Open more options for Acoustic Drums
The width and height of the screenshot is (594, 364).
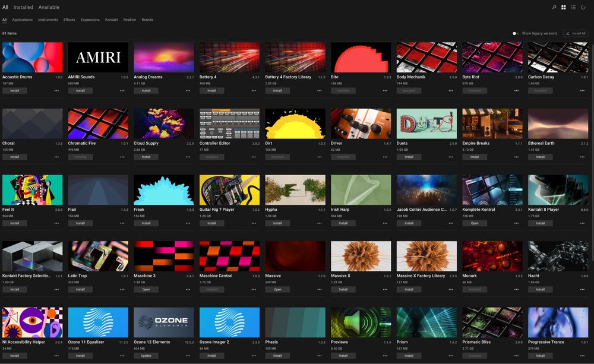[x=56, y=91]
